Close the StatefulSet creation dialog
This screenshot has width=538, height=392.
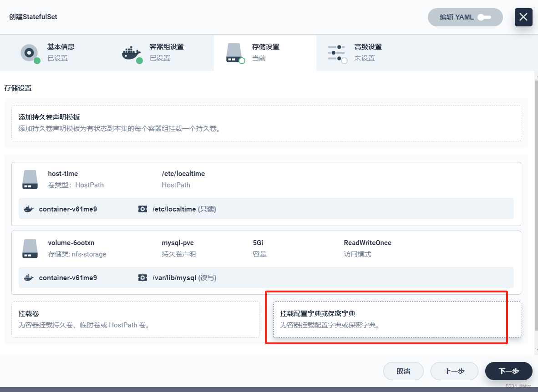click(x=523, y=17)
